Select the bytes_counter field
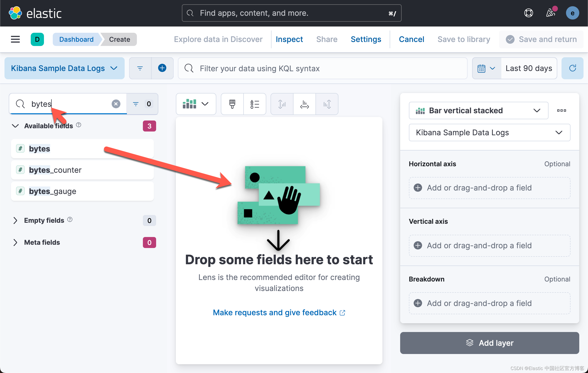The image size is (588, 373). pyautogui.click(x=82, y=170)
